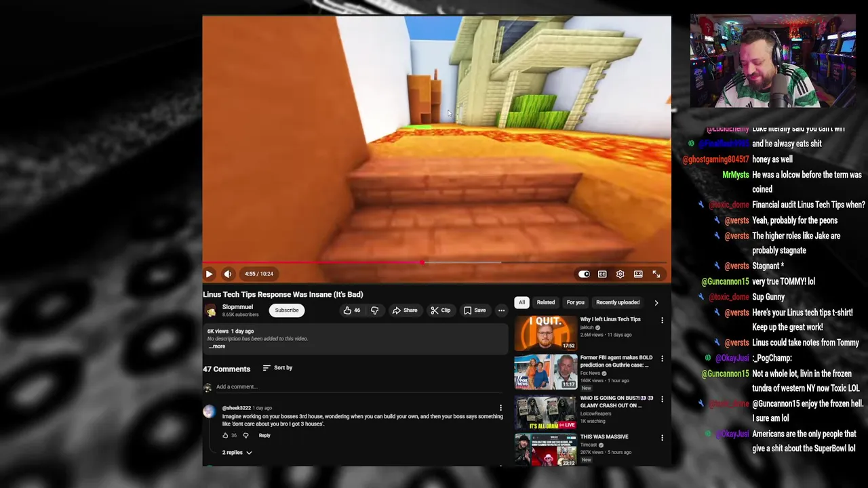
Task: Dislike the video with thumbs down
Action: [x=374, y=310]
